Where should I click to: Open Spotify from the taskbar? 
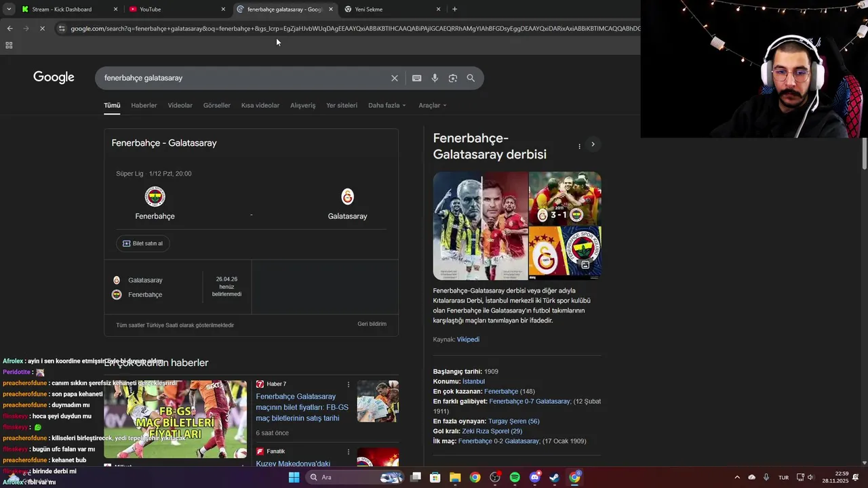515,477
